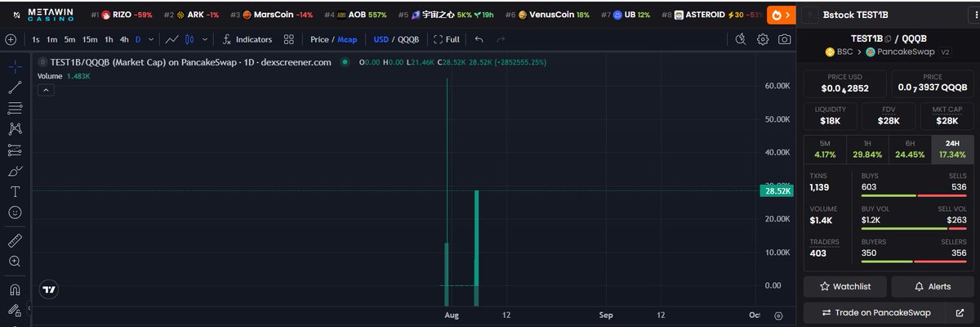Select the 1m timeframe
This screenshot has width=980, height=327.
(x=52, y=39)
